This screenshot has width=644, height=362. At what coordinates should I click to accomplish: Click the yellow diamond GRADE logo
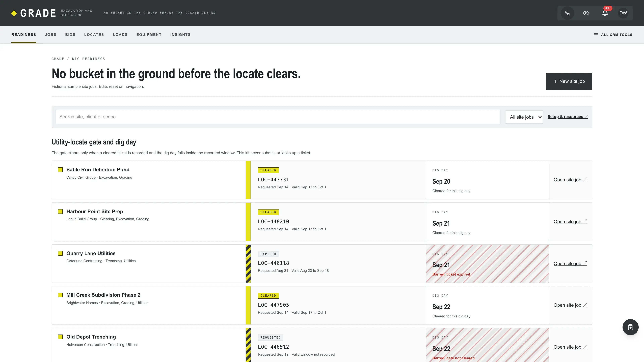click(14, 13)
